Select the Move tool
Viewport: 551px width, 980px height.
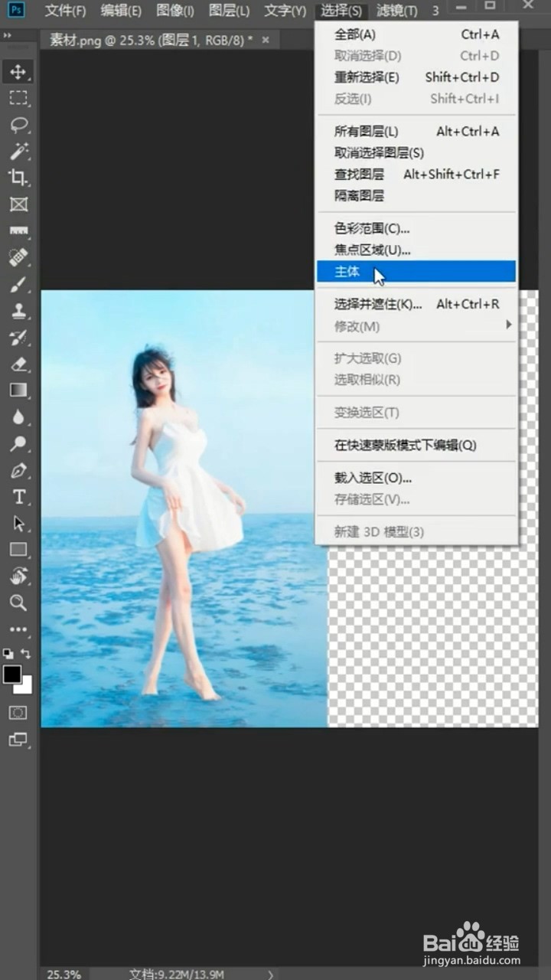(x=18, y=72)
